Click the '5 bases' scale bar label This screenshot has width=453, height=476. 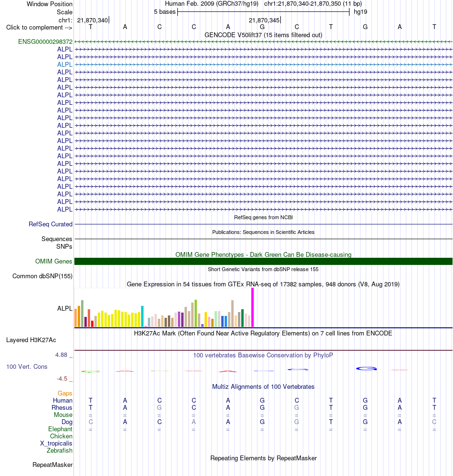tap(165, 12)
